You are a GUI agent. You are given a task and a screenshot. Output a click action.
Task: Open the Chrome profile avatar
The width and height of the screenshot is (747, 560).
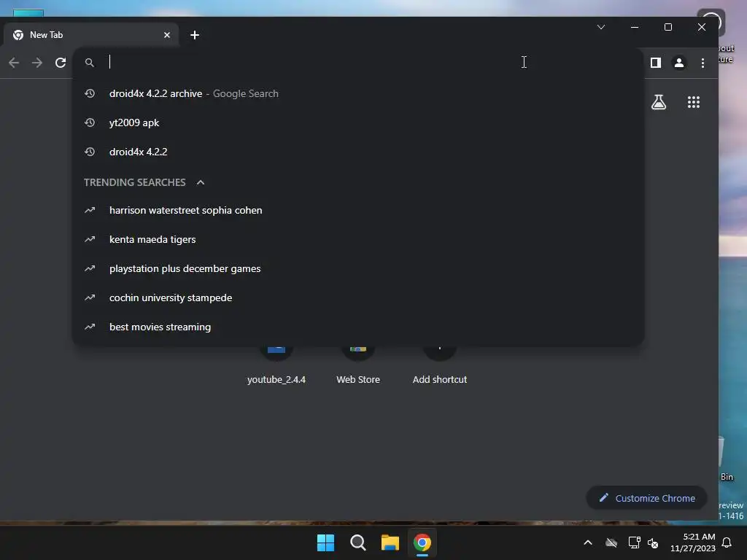679,63
